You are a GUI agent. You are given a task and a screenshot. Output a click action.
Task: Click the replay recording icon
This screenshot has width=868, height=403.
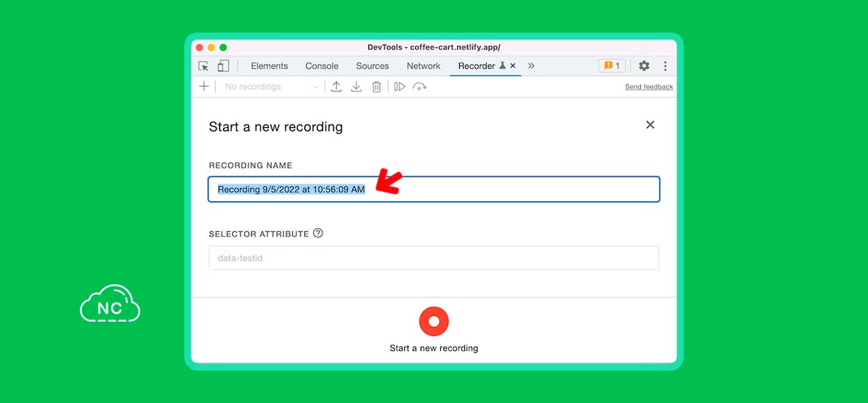pos(399,86)
